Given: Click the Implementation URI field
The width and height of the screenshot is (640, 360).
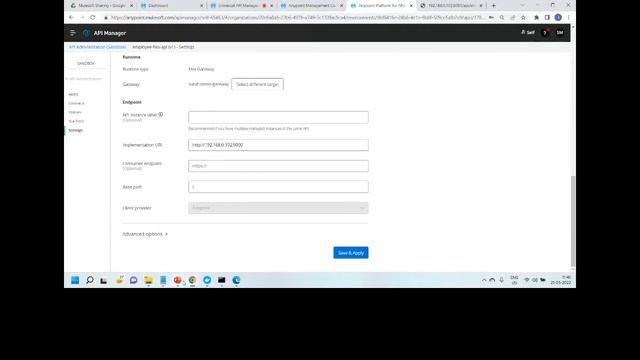Looking at the screenshot, I should [x=278, y=145].
